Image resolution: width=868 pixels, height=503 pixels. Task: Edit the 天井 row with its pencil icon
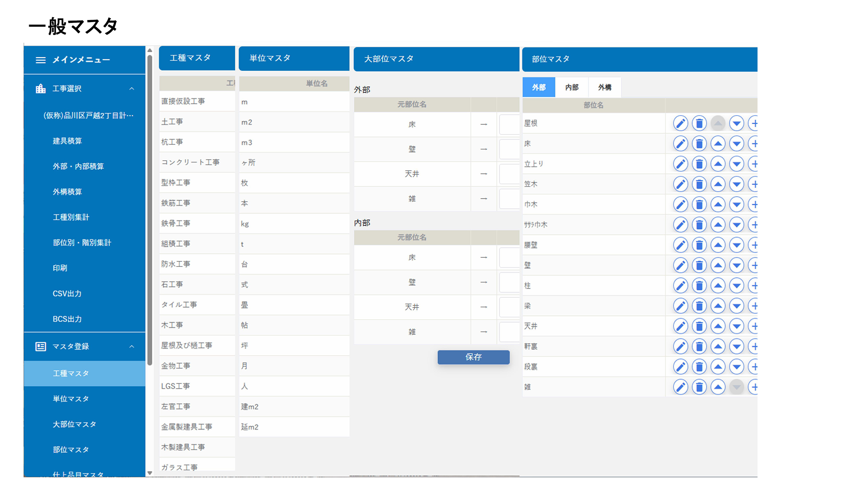pos(680,326)
